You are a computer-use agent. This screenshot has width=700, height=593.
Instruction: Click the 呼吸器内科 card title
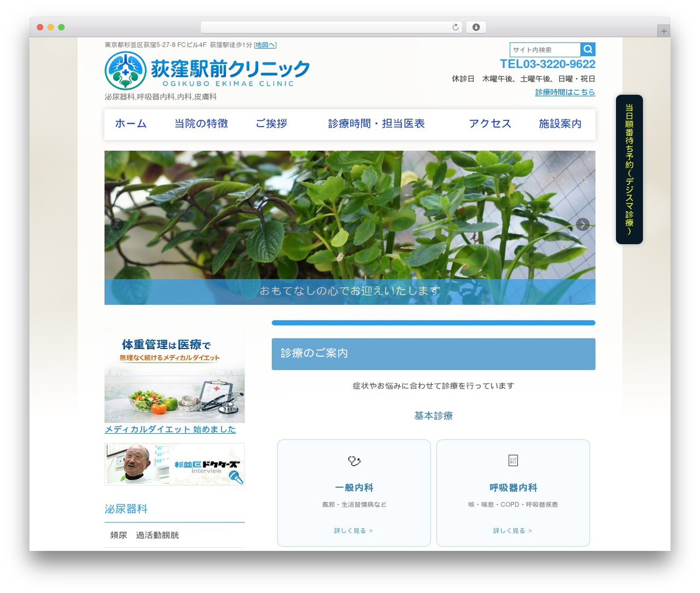(514, 487)
